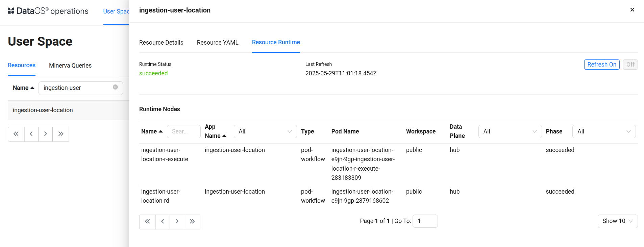Jump to last page in Runtime Nodes pagination
This screenshot has width=644, height=247.
point(192,222)
